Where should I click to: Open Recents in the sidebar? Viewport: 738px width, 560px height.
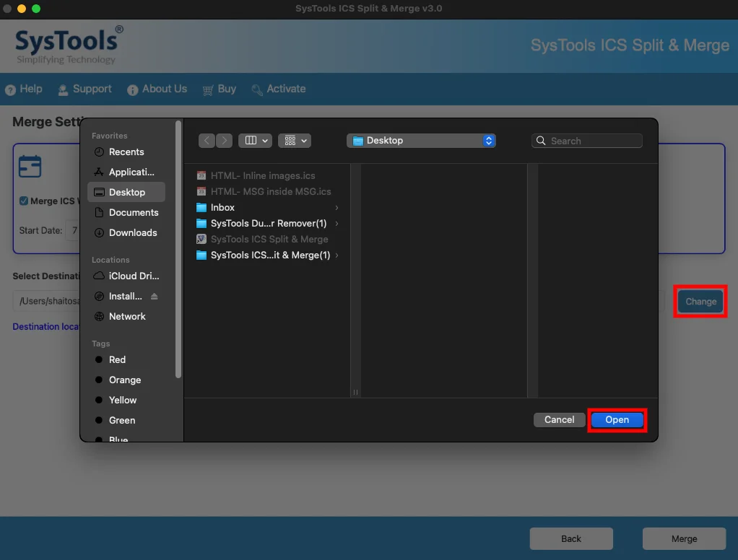(x=126, y=152)
